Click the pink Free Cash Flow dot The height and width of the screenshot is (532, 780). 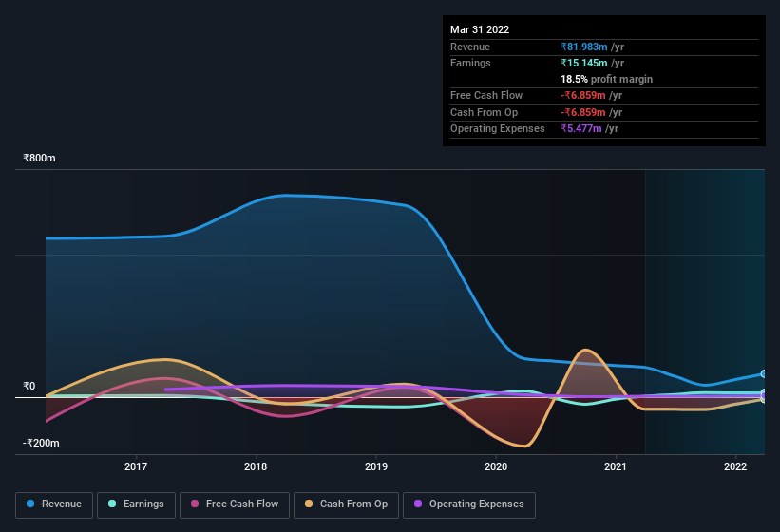(x=195, y=503)
